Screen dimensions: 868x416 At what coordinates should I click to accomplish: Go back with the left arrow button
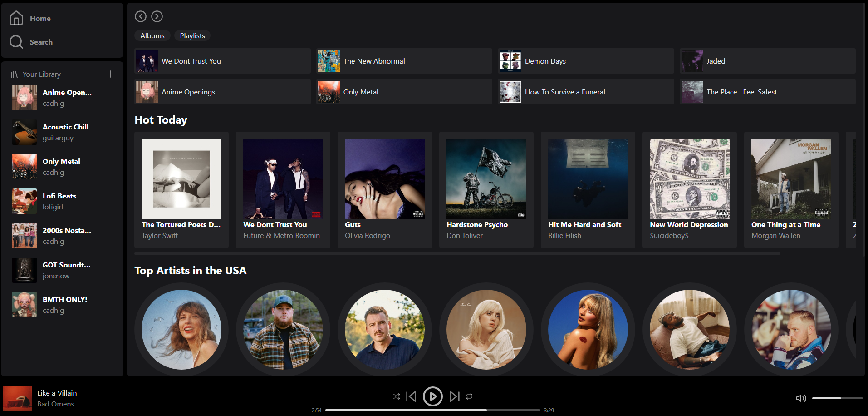[141, 16]
